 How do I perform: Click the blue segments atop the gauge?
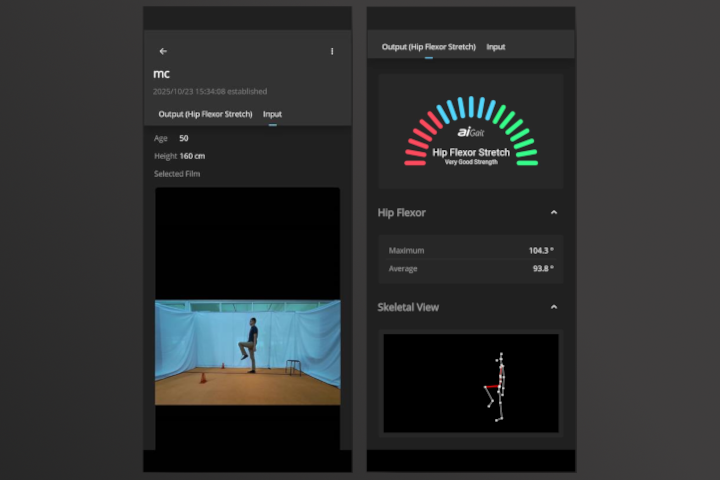(470, 107)
